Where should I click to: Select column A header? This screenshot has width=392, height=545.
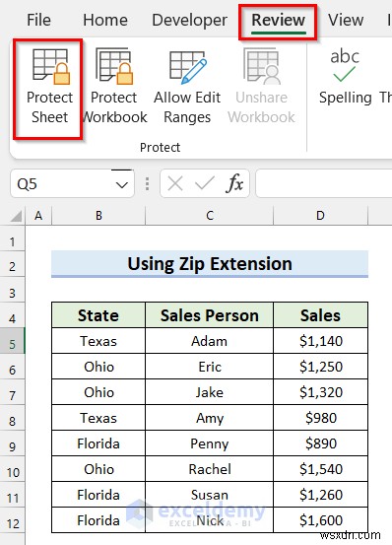pyautogui.click(x=38, y=216)
